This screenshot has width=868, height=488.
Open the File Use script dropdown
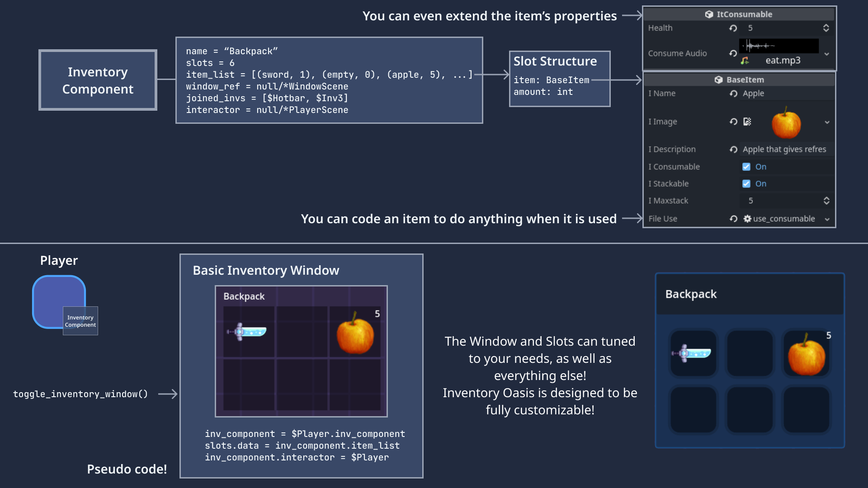click(x=827, y=219)
